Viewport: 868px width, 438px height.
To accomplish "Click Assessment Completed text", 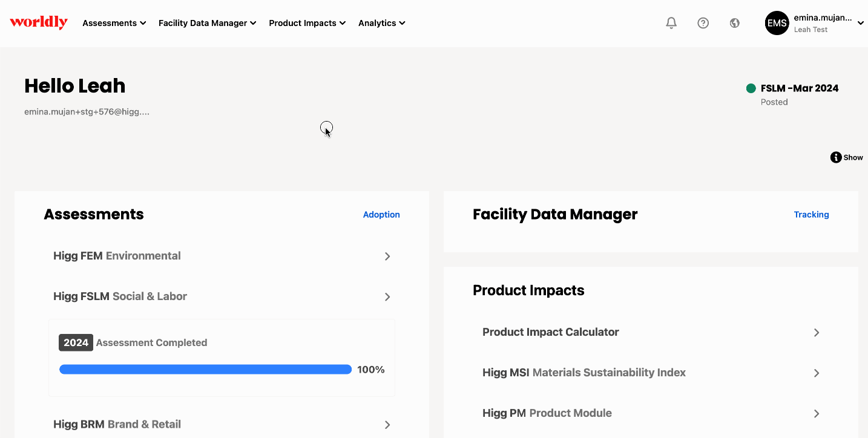I will 151,342.
